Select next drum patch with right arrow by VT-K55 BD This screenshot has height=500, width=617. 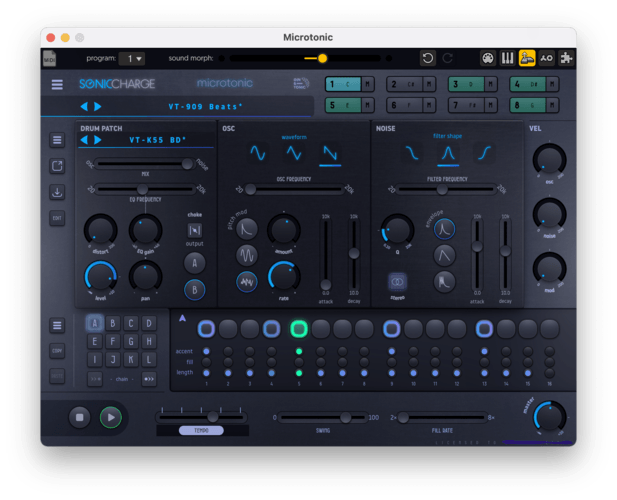[x=98, y=140]
